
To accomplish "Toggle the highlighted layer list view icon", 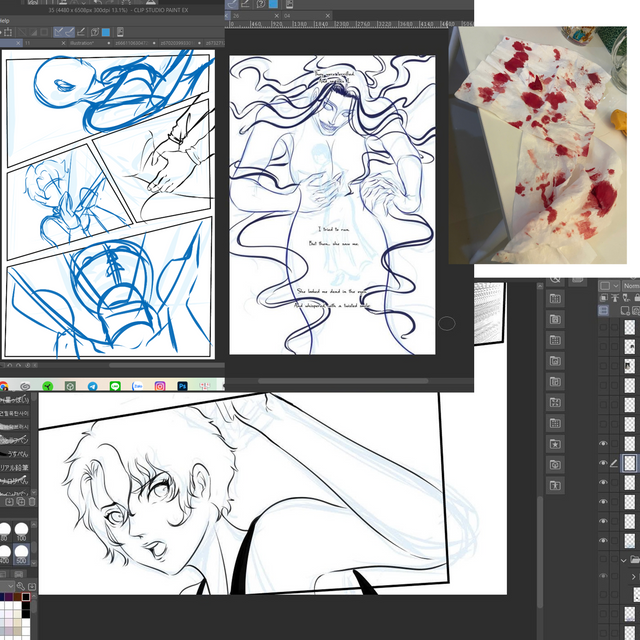I will click(604, 311).
